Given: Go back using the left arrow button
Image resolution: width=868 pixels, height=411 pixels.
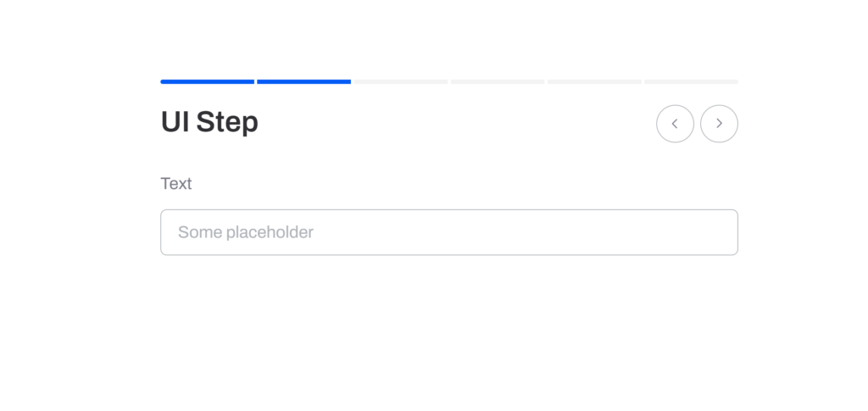Looking at the screenshot, I should [675, 124].
